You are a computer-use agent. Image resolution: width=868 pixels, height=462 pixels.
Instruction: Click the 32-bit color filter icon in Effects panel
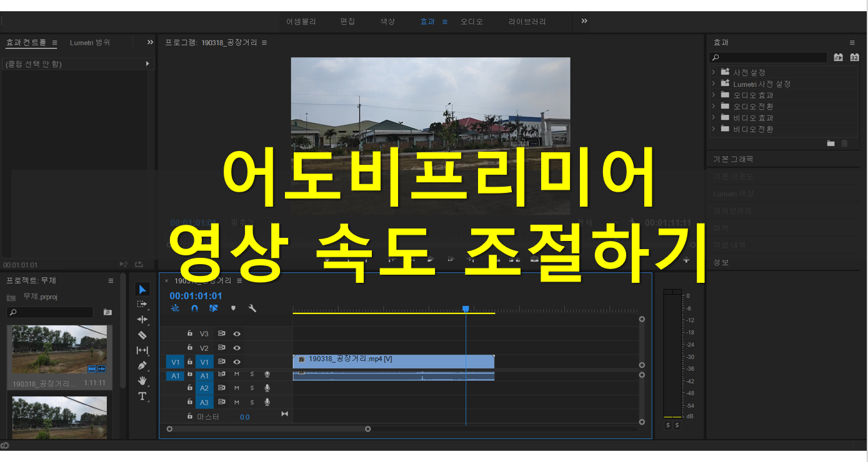[x=854, y=57]
